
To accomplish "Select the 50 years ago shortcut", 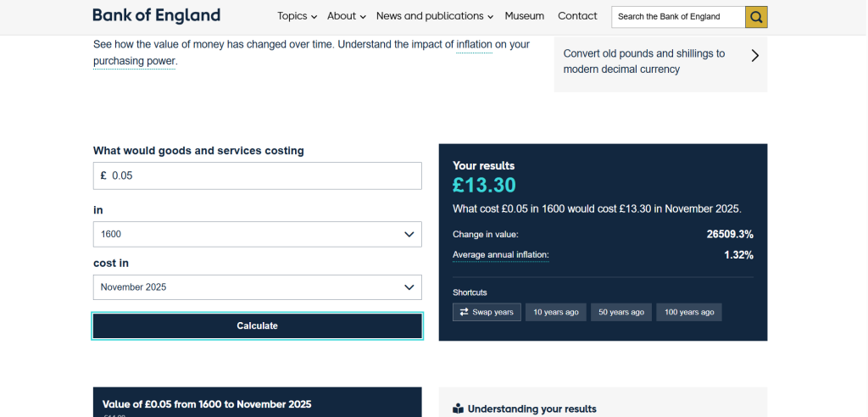I will 621,312.
